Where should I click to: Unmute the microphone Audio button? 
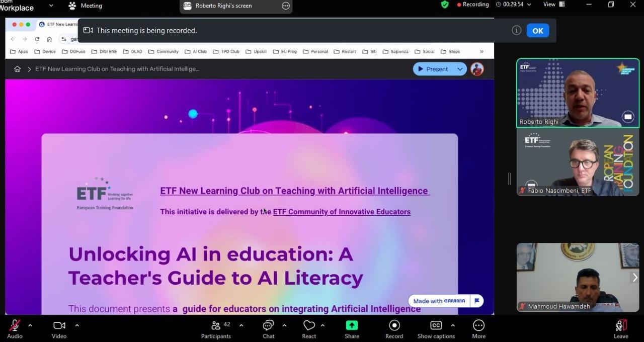(15, 329)
